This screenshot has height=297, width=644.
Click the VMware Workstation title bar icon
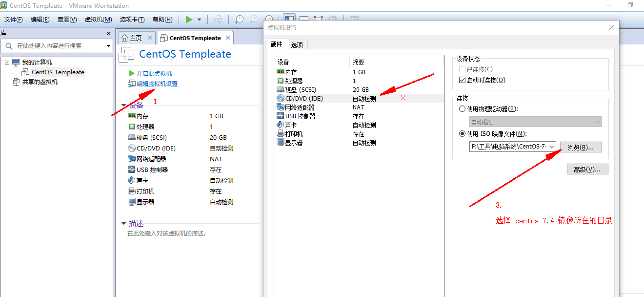click(x=4, y=5)
